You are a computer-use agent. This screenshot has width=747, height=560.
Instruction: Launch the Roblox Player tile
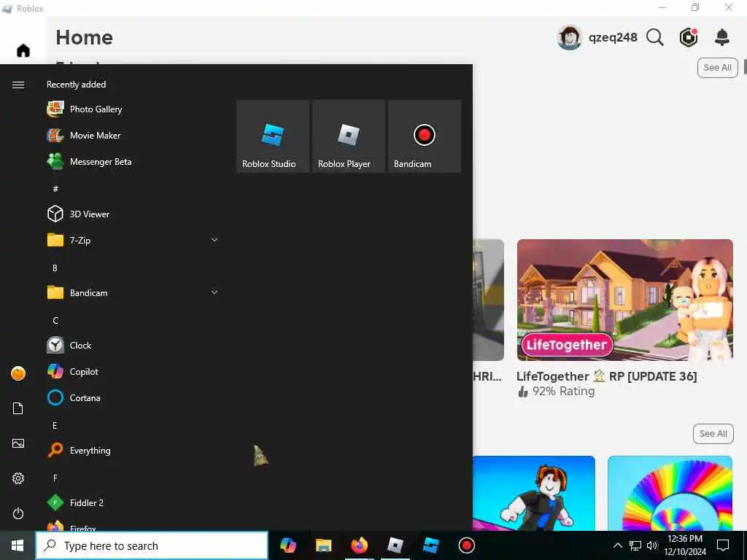(349, 136)
